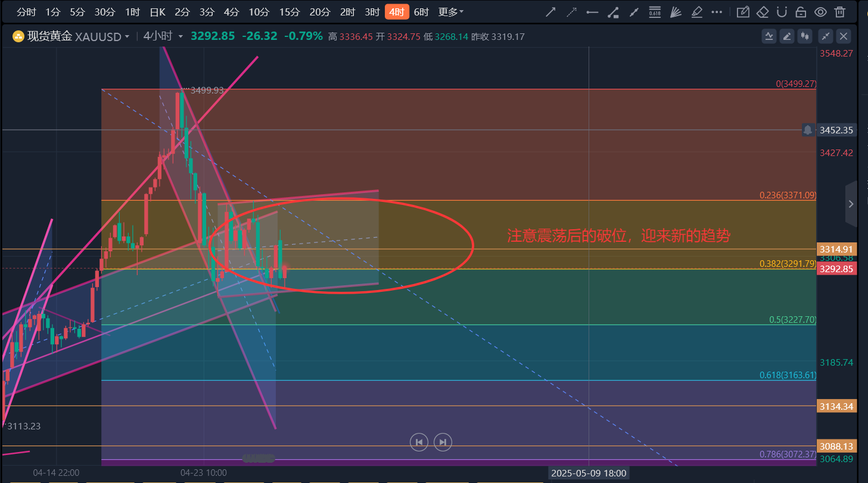Open the pencil drawing panel button

click(787, 36)
